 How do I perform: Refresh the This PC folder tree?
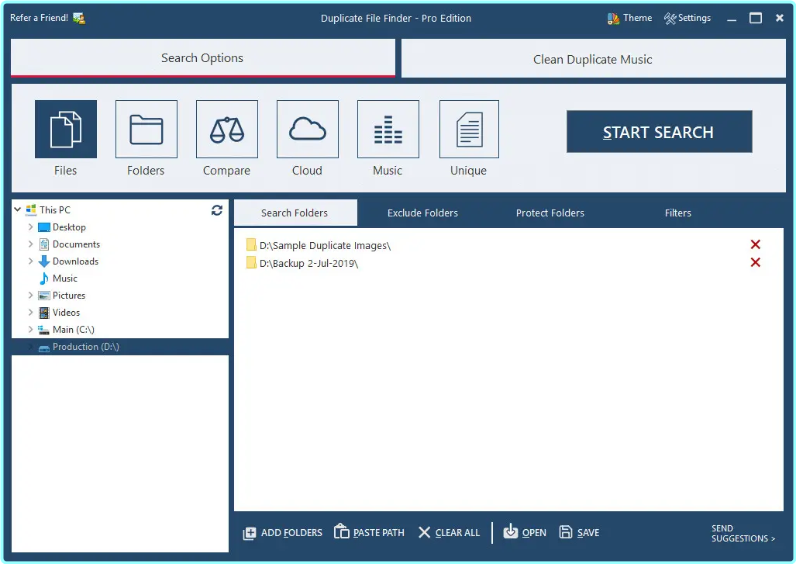pyautogui.click(x=217, y=210)
